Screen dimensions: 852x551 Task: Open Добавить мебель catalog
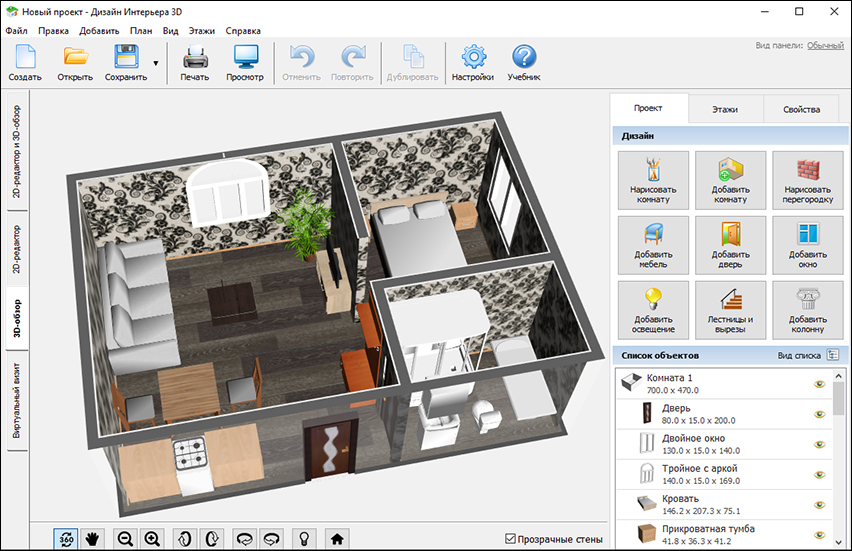pos(653,245)
